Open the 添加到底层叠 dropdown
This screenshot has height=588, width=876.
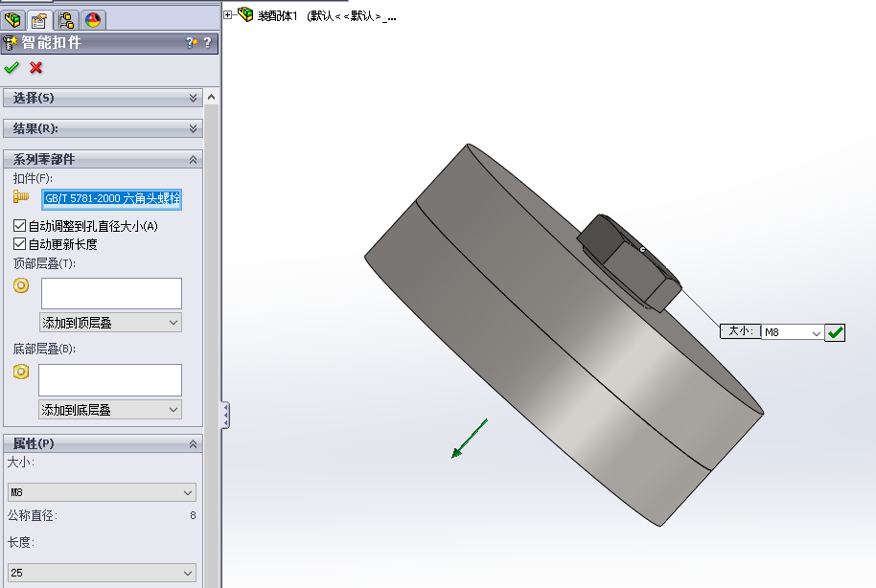[110, 410]
